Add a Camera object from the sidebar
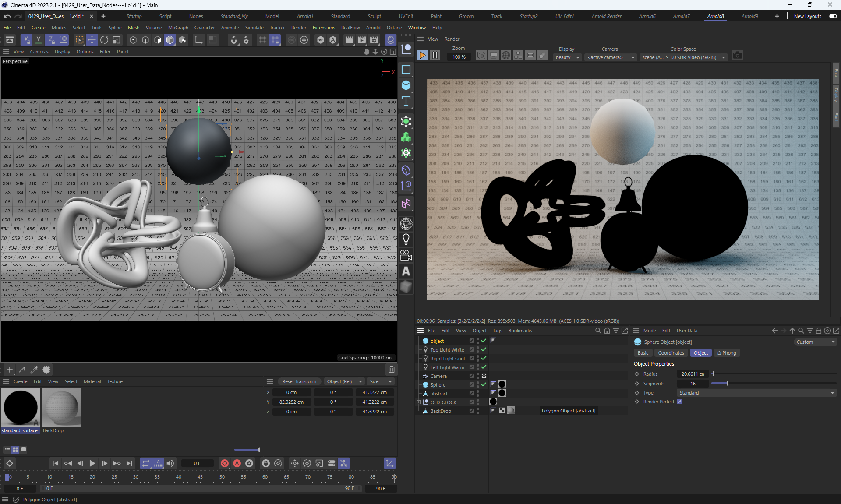 406,255
